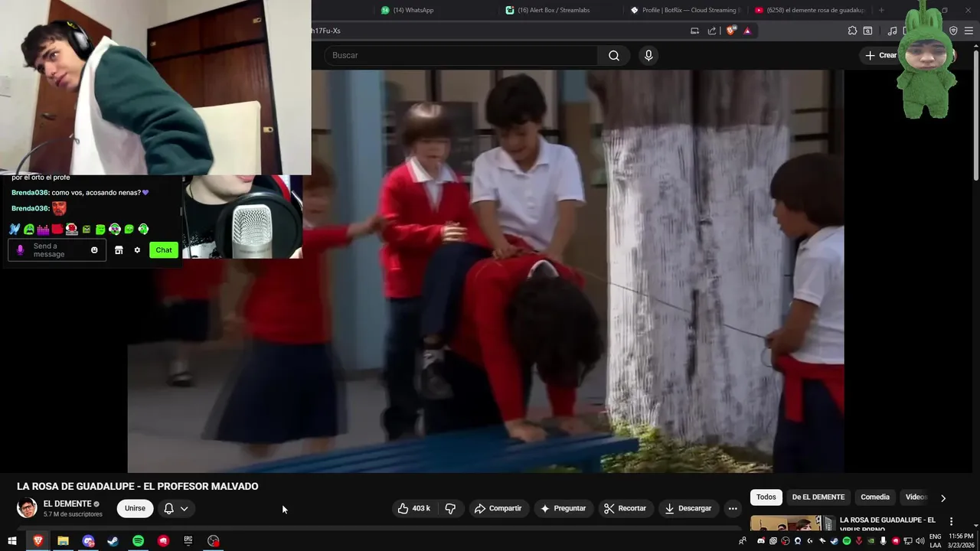This screenshot has height=551, width=980.
Task: Click the YouTube search magnifier button
Action: [613, 55]
